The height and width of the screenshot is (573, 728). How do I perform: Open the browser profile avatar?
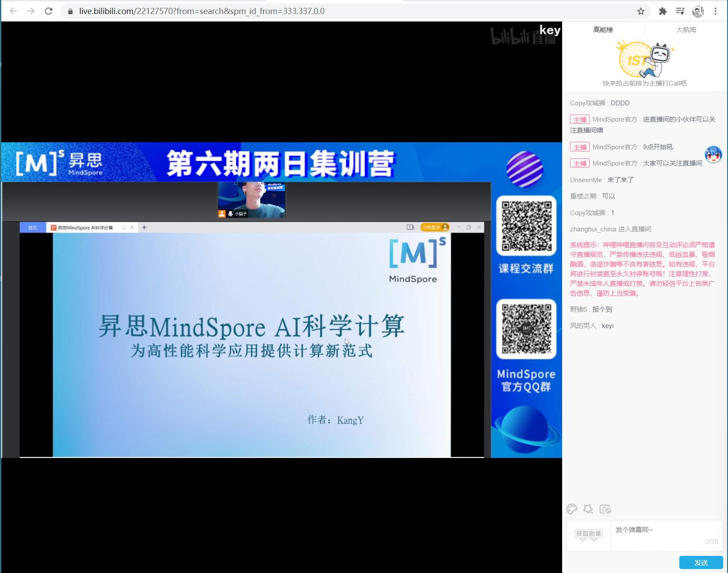tap(698, 11)
